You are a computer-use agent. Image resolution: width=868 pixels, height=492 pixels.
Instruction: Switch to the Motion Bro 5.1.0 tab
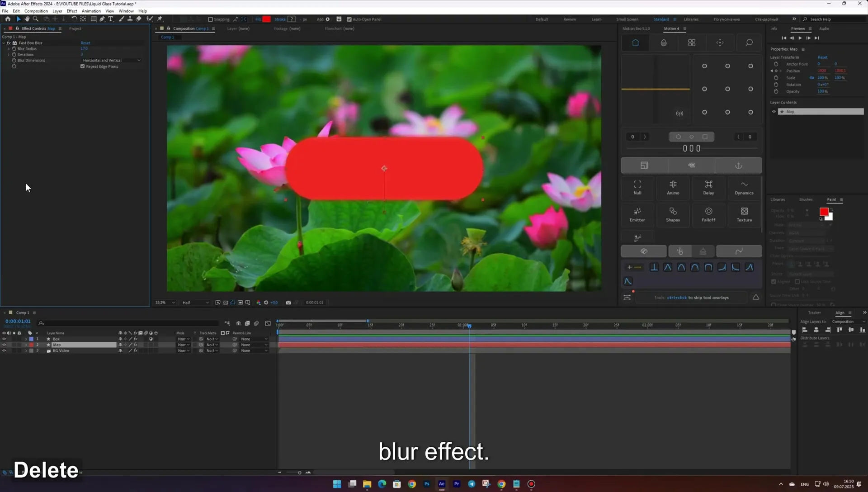click(636, 28)
